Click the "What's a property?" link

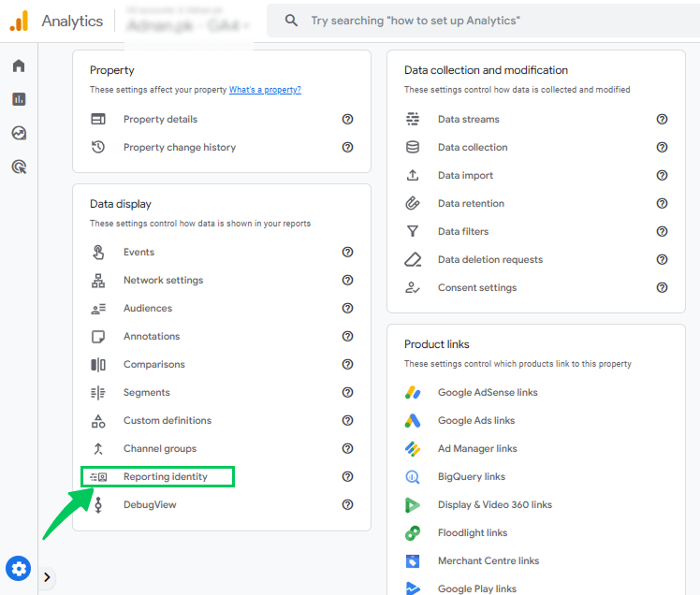click(x=265, y=90)
